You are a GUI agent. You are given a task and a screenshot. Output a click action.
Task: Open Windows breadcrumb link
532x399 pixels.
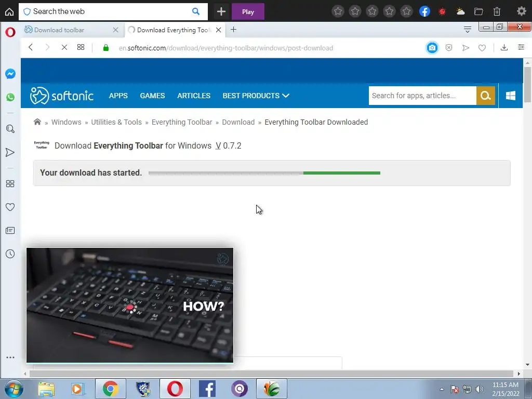coord(66,122)
